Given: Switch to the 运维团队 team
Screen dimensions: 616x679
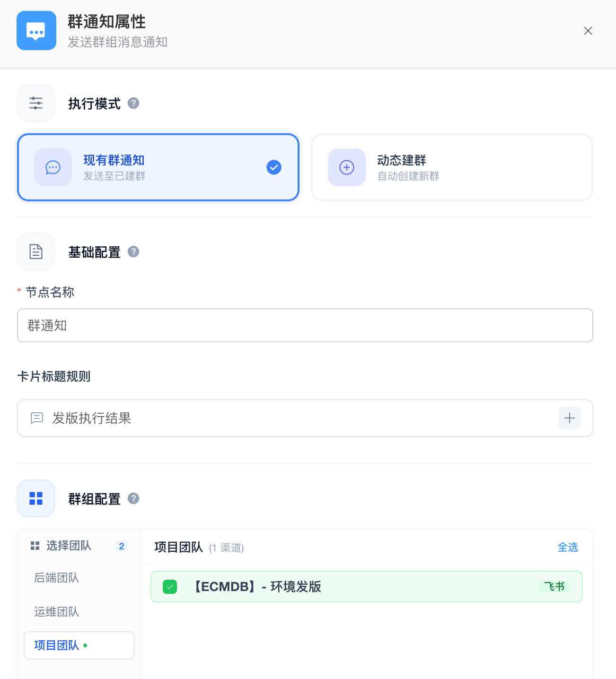Looking at the screenshot, I should click(x=56, y=611).
